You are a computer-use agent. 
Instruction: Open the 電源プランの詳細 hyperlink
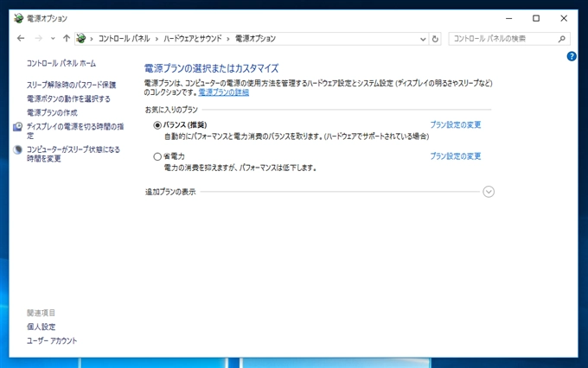pos(223,92)
